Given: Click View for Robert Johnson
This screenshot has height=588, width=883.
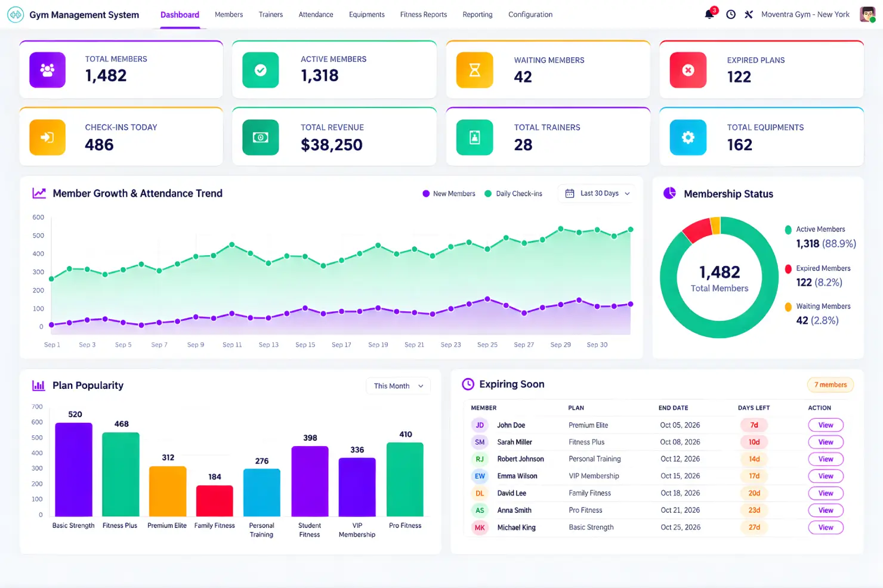Looking at the screenshot, I should coord(826,459).
